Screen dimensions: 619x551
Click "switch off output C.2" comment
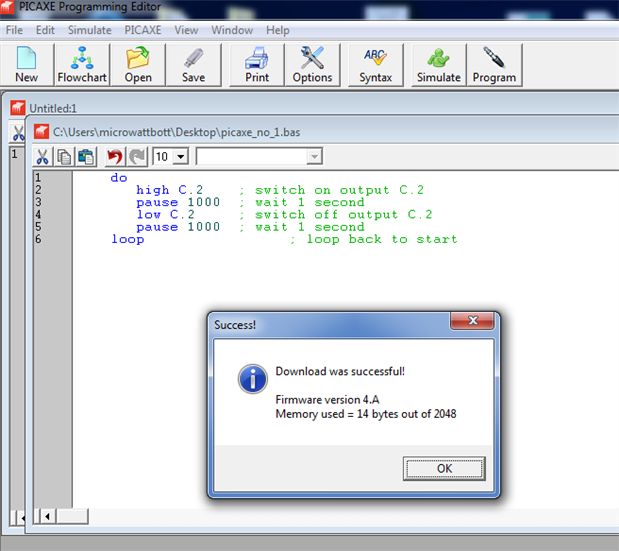343,215
